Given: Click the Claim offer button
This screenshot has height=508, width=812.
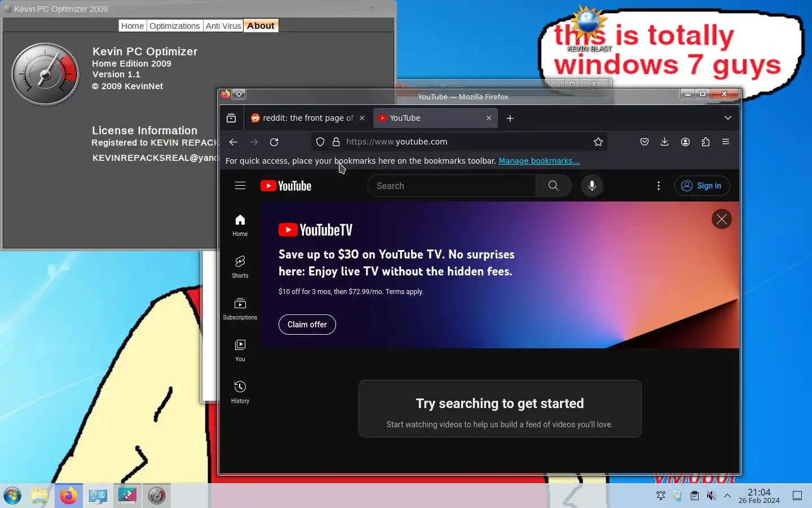Looking at the screenshot, I should pos(307,325).
